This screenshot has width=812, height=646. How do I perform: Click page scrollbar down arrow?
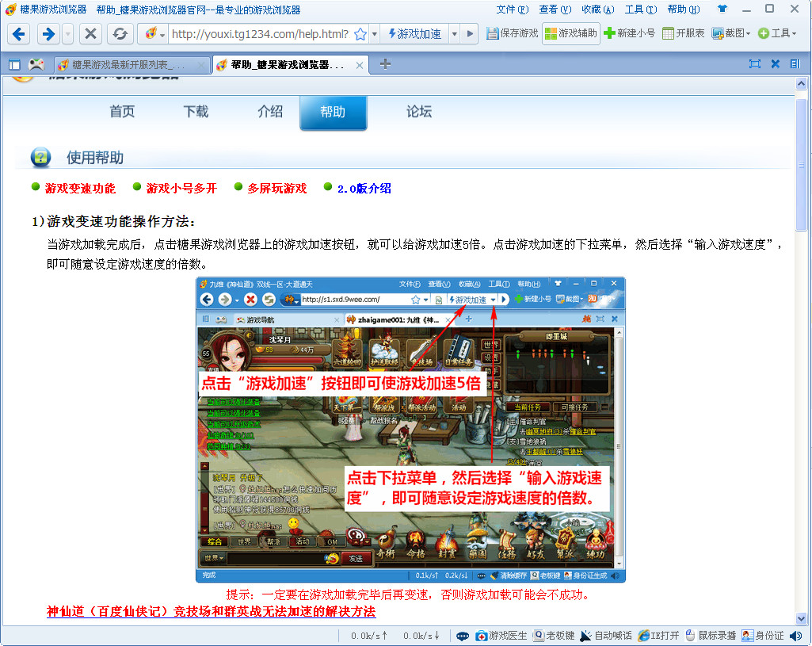click(x=801, y=618)
